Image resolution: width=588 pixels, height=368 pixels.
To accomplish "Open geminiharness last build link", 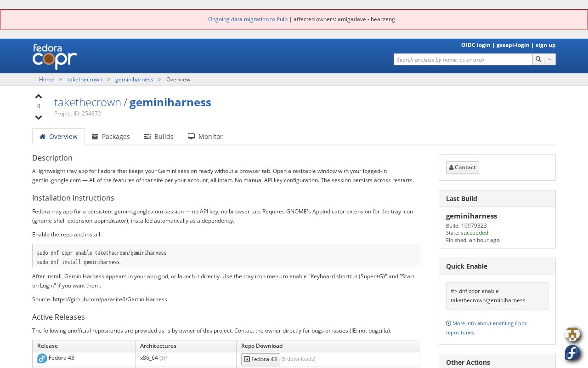I will (471, 216).
